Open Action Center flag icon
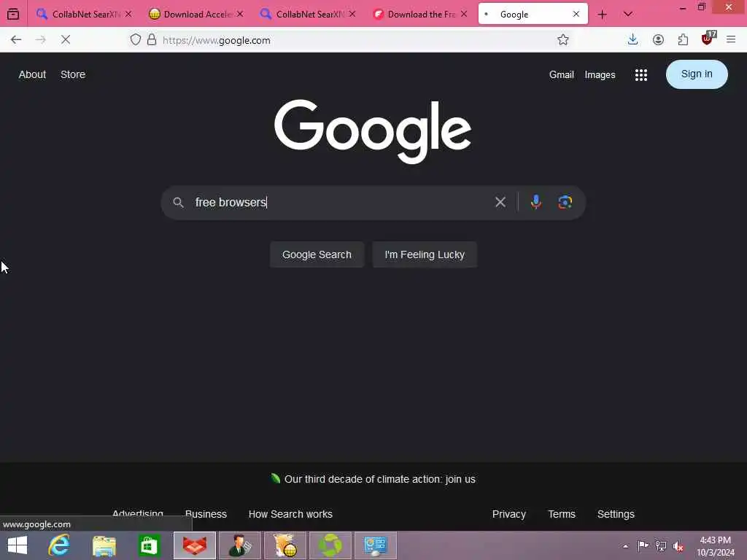This screenshot has height=560, width=747. point(643,545)
